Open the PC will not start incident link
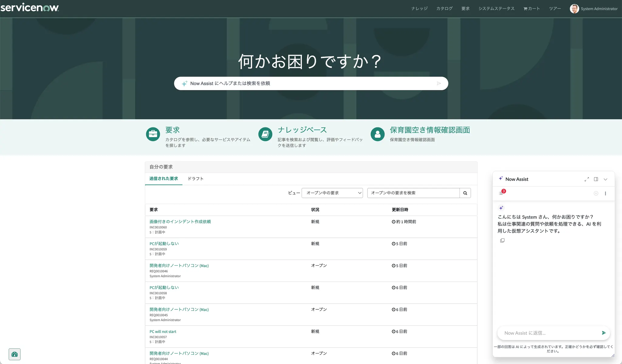622x364 pixels. (x=163, y=332)
